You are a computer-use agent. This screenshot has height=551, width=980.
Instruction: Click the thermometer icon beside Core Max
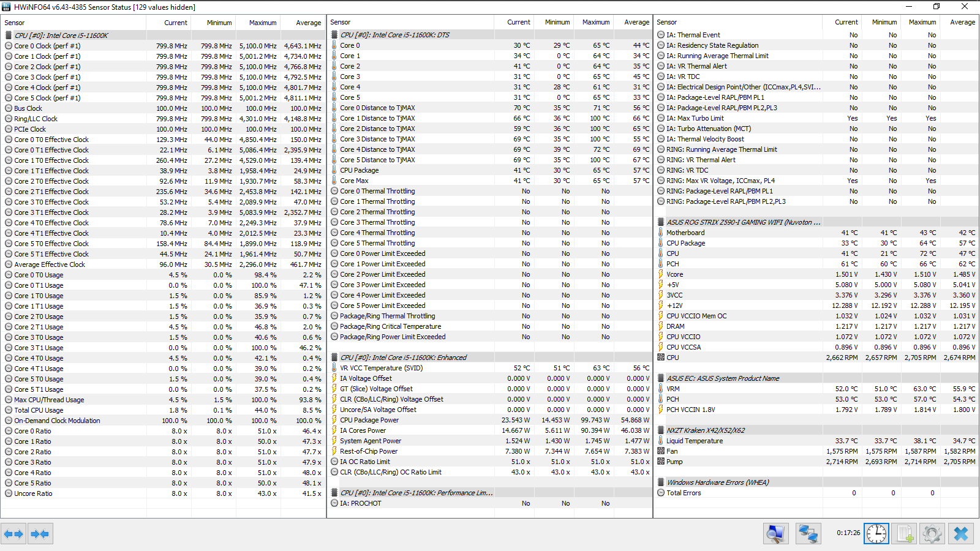[334, 181]
